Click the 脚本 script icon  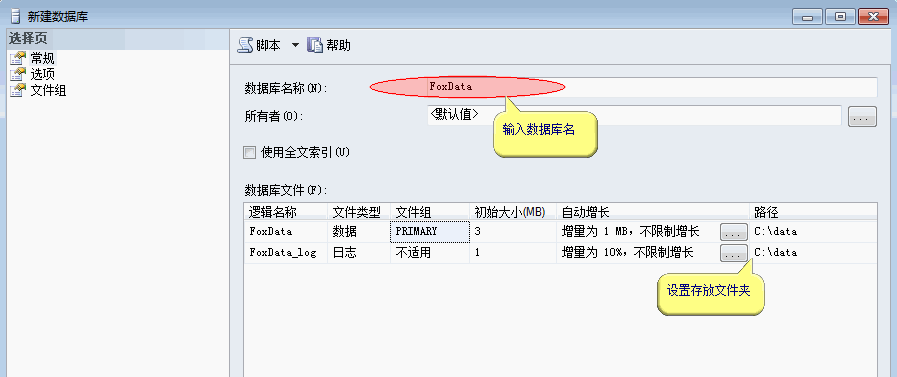(245, 46)
